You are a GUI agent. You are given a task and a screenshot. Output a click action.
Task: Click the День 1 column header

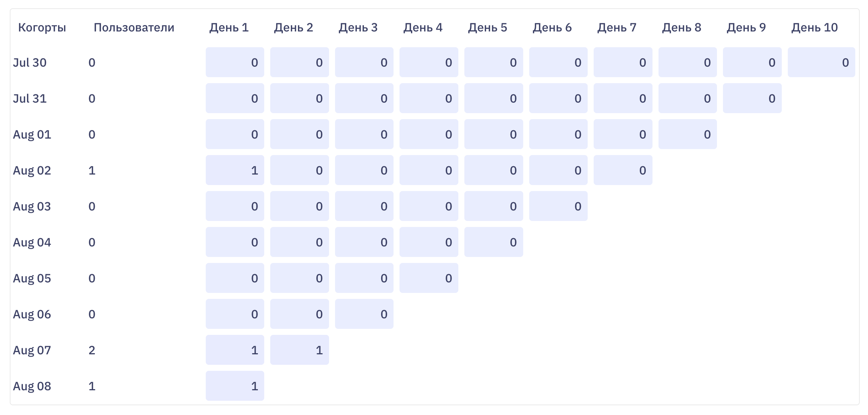[x=229, y=28]
